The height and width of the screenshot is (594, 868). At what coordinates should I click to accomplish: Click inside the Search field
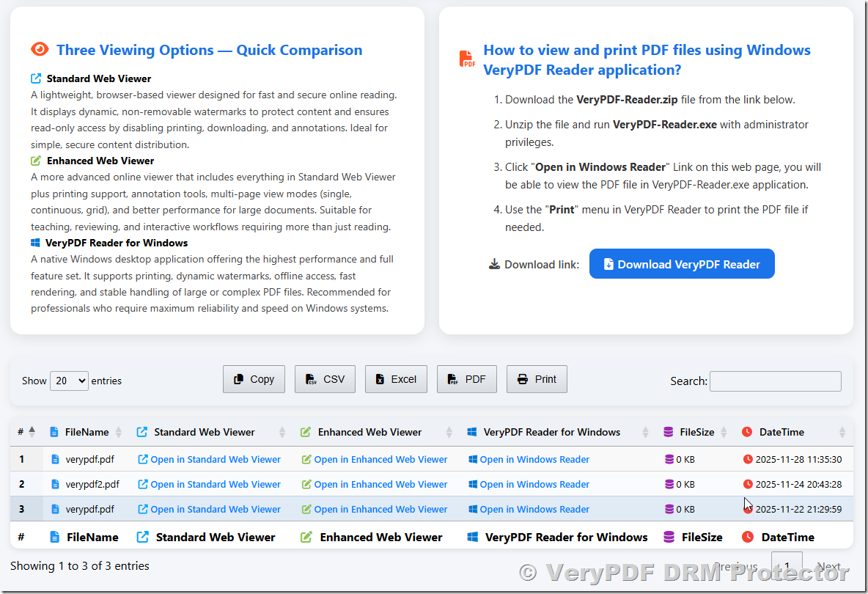click(x=775, y=381)
